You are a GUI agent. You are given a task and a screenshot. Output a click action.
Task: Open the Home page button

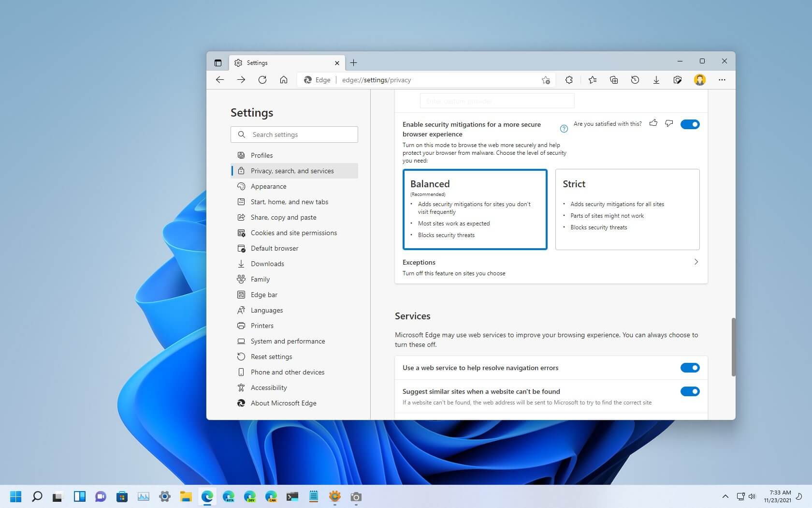pyautogui.click(x=284, y=80)
